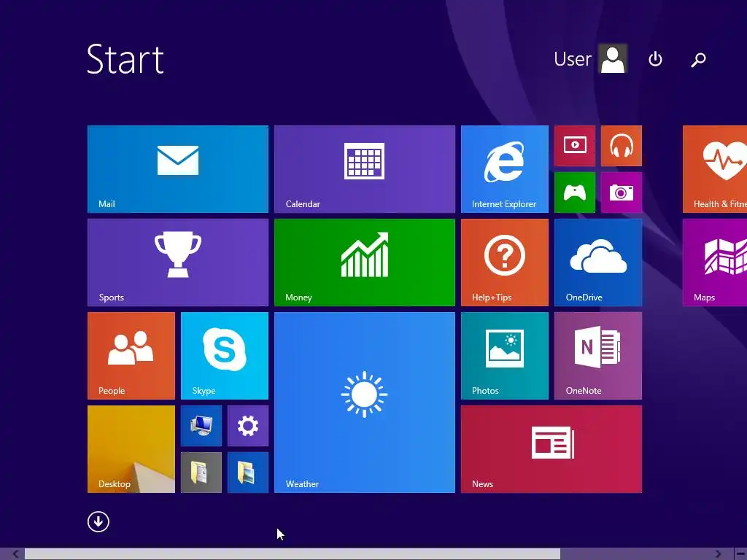This screenshot has width=747, height=560.
Task: Open the Video tile
Action: 575,146
